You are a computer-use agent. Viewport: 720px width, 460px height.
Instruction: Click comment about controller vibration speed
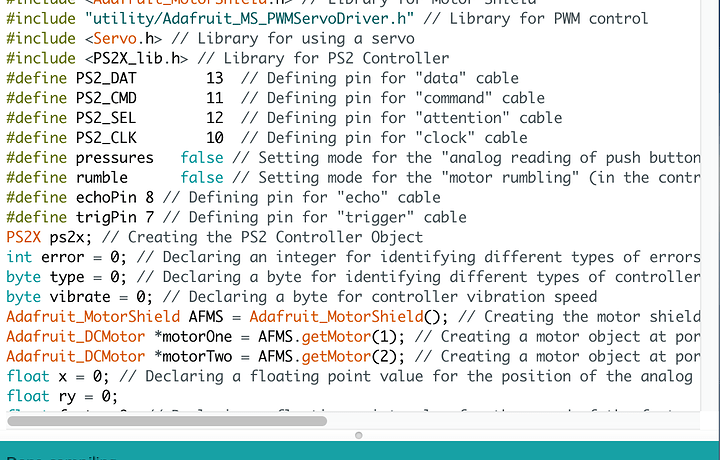tap(380, 297)
